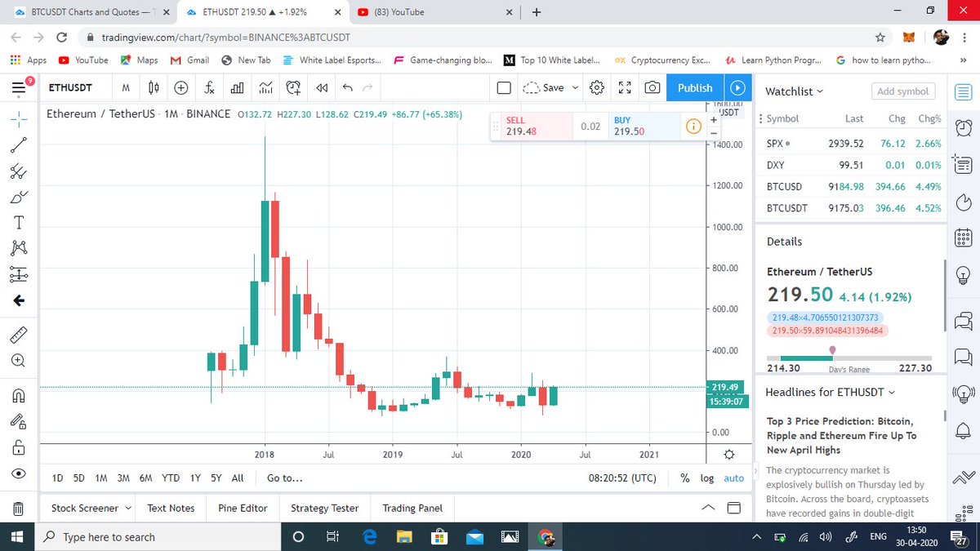Select the crosshair cursor tool

point(19,118)
